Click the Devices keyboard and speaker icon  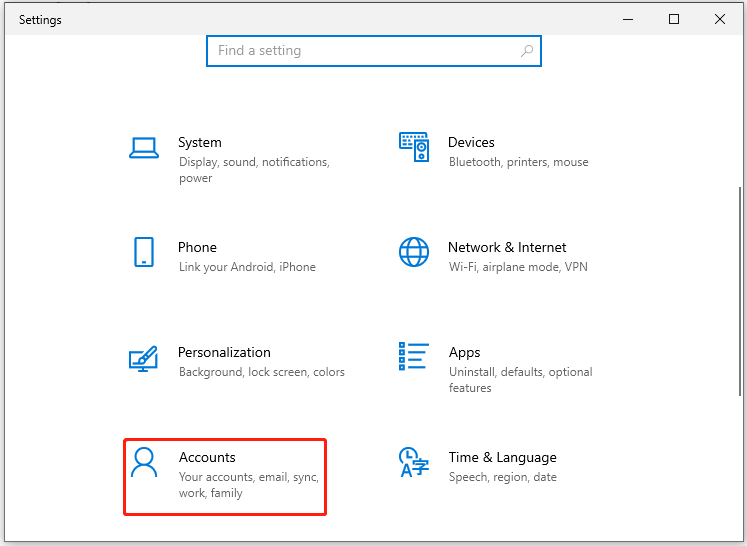point(414,147)
